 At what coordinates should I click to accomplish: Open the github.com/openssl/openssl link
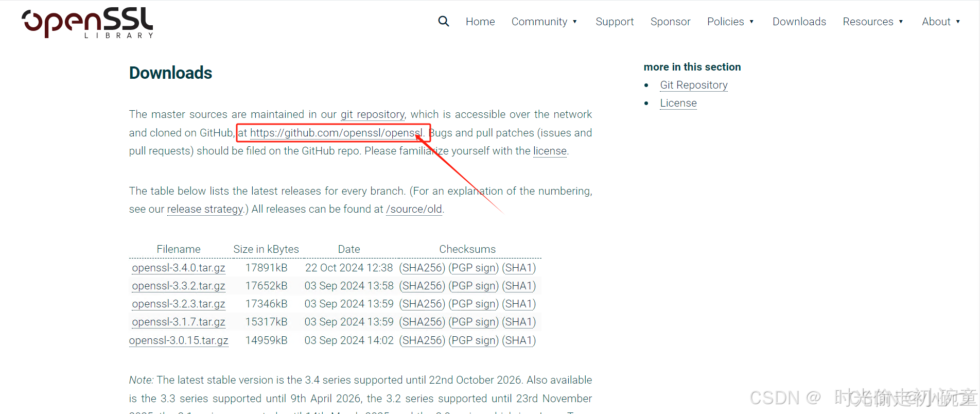[x=336, y=133]
